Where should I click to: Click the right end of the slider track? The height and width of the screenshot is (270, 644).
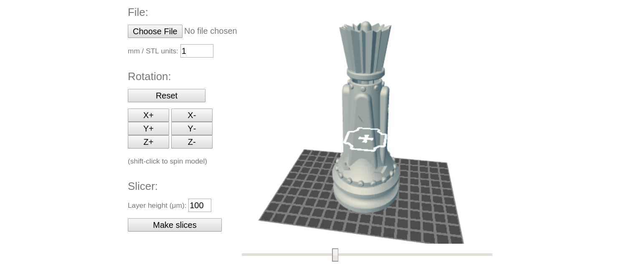489,255
